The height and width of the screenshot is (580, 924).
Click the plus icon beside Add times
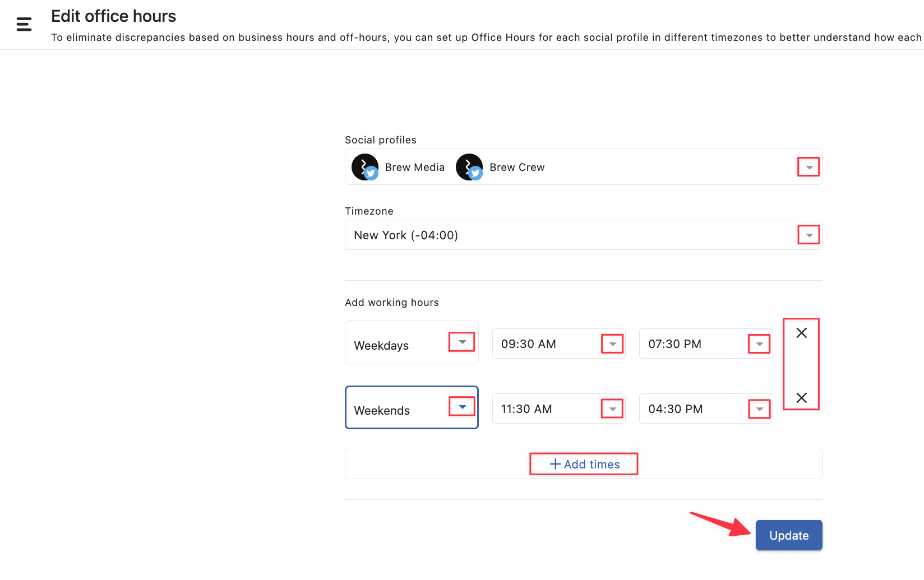click(x=555, y=464)
